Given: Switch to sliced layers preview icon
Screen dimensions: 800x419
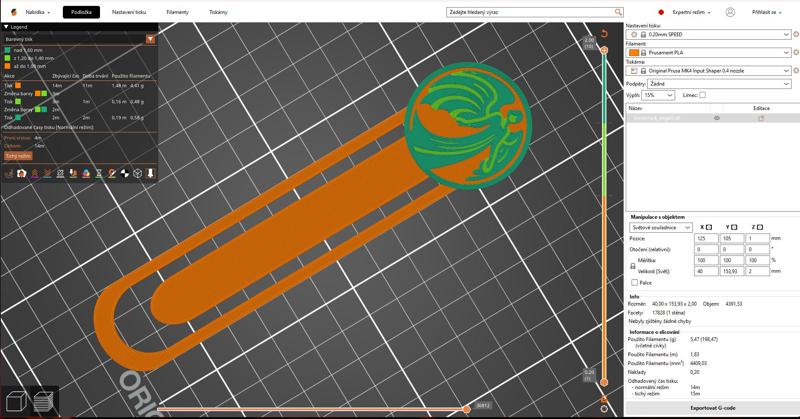Looking at the screenshot, I should click(43, 401).
